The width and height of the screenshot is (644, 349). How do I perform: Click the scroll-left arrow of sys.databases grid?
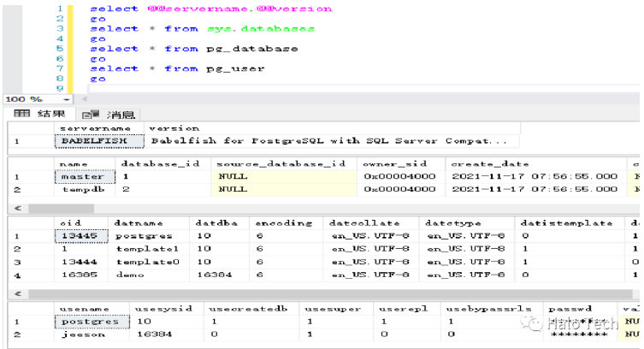click(18, 208)
